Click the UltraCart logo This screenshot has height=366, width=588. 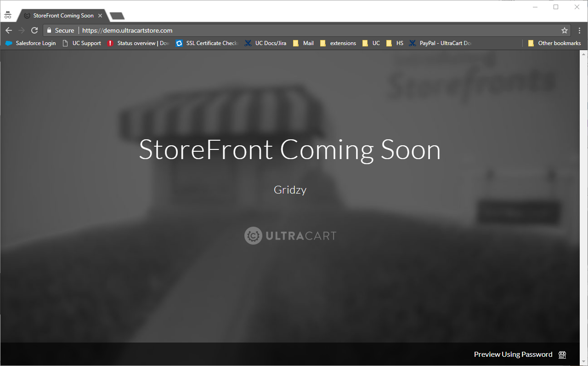[290, 236]
